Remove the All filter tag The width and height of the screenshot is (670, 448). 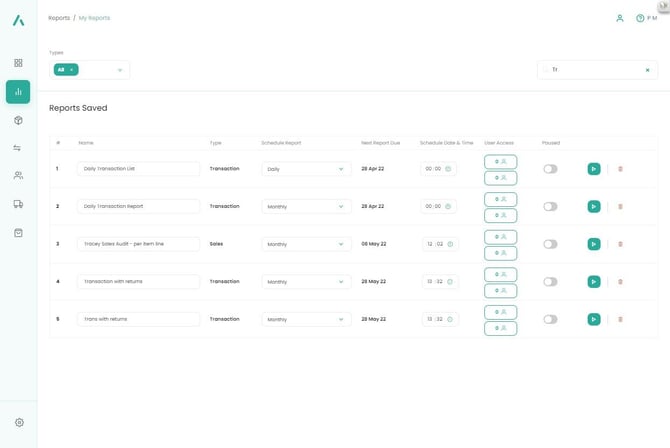[x=72, y=70]
